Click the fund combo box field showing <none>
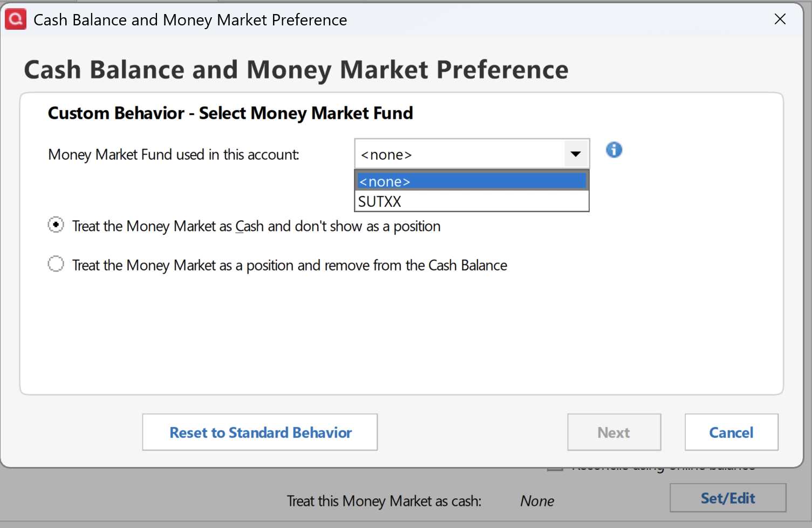This screenshot has width=812, height=528. (460, 154)
